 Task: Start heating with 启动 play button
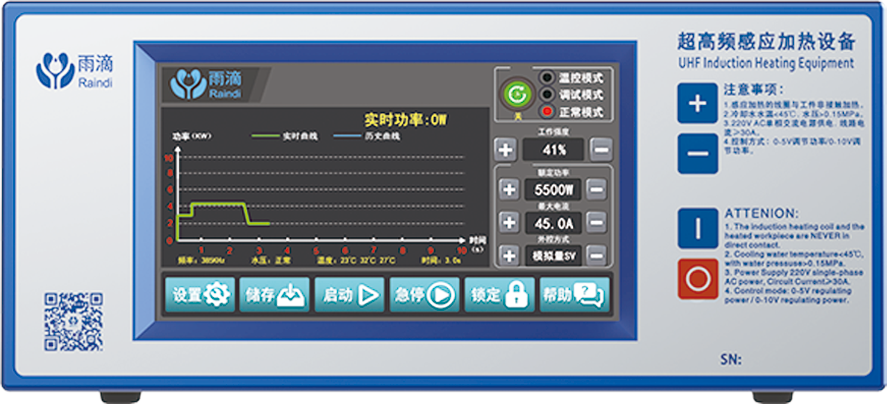349,295
